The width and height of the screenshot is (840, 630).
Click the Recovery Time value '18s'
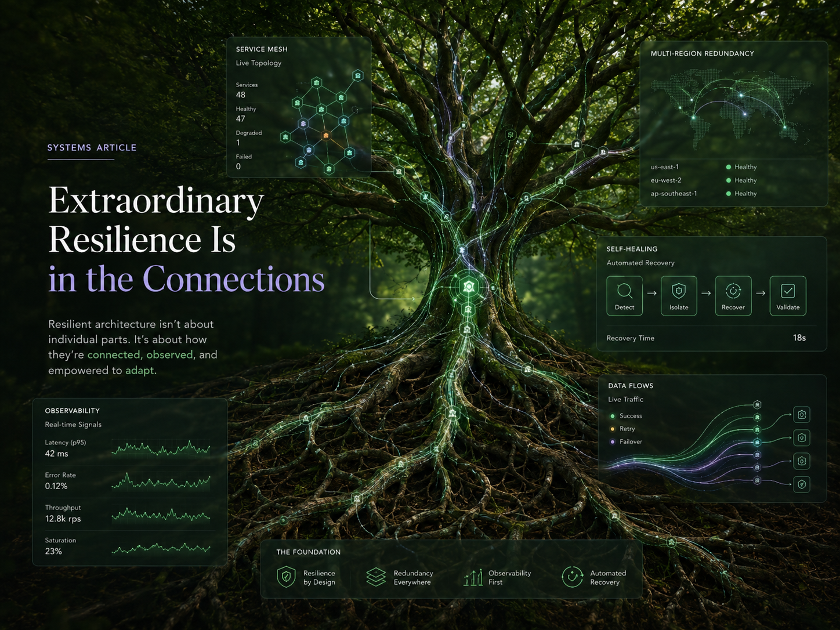tap(799, 338)
